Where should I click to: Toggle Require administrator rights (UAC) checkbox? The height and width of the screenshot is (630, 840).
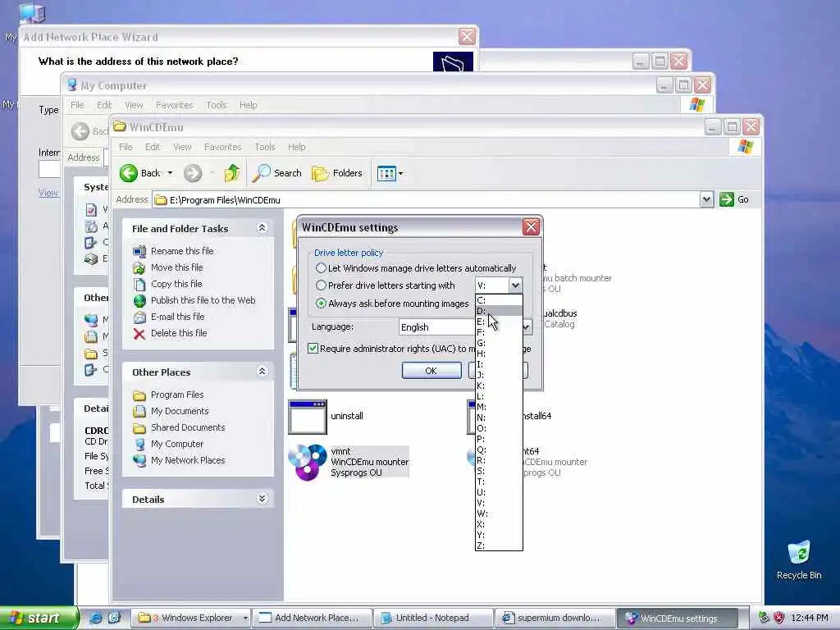tap(313, 348)
